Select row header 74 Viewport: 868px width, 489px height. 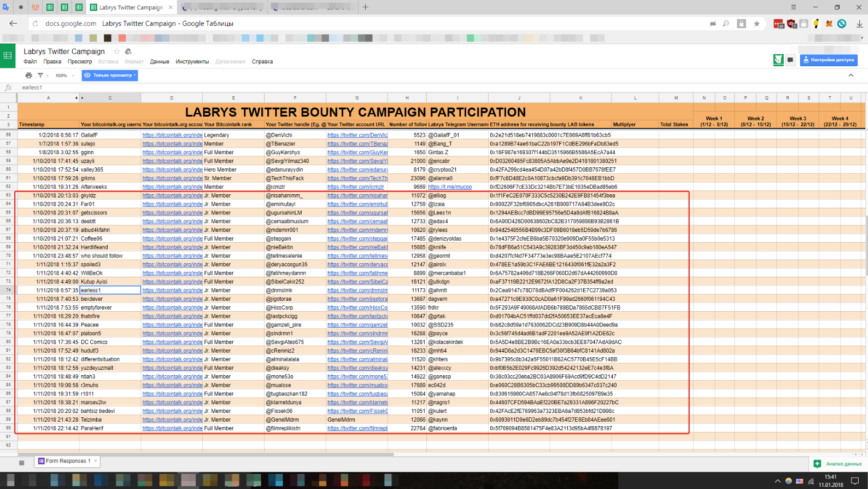(8, 290)
